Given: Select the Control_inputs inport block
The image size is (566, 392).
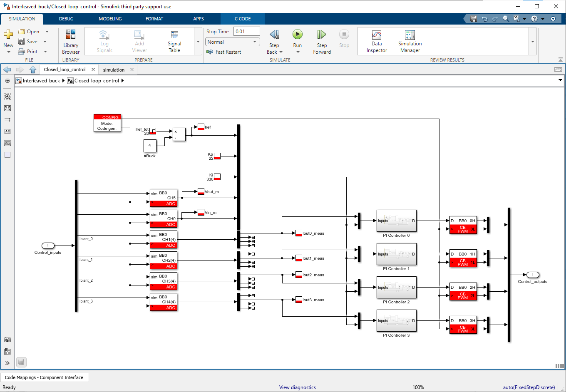Looking at the screenshot, I should (x=48, y=246).
